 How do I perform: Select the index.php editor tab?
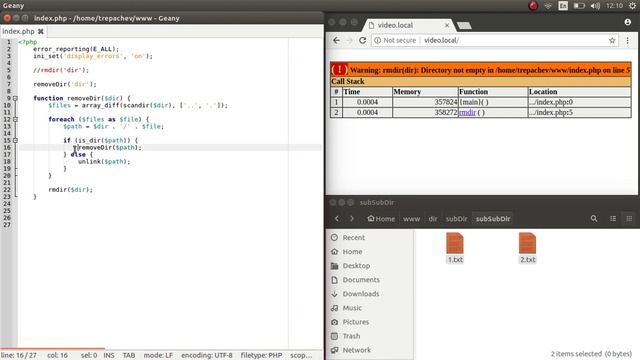point(18,31)
